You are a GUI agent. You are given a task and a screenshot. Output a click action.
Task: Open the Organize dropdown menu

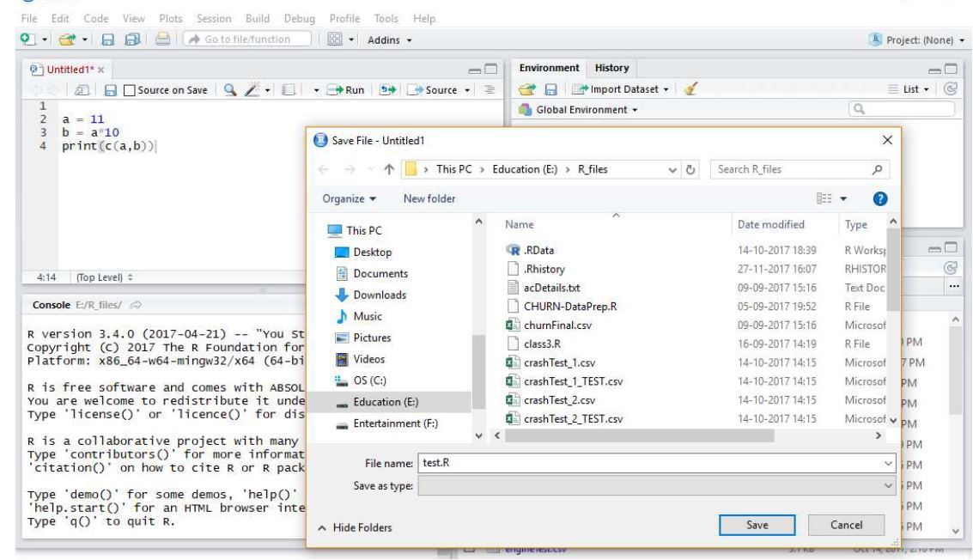click(x=349, y=198)
